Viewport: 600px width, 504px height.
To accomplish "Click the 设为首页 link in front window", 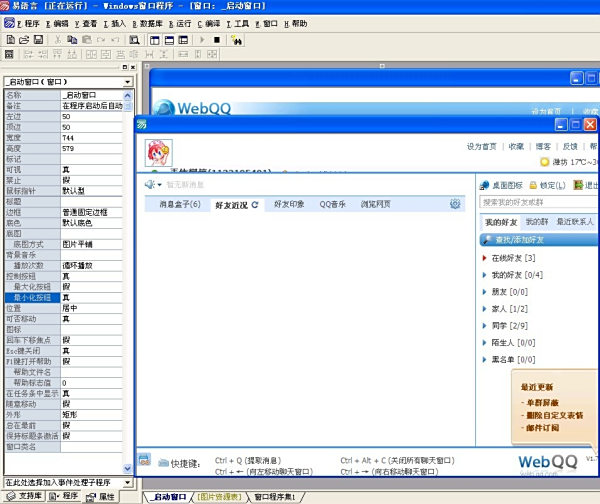I will pyautogui.click(x=481, y=147).
